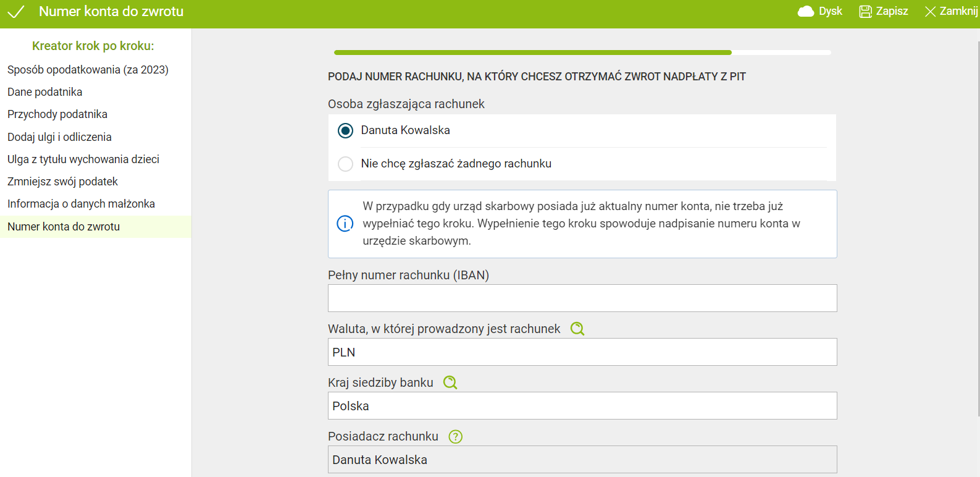Click the Kreator krok po kroku heading
The height and width of the screenshot is (477, 980).
tap(93, 46)
